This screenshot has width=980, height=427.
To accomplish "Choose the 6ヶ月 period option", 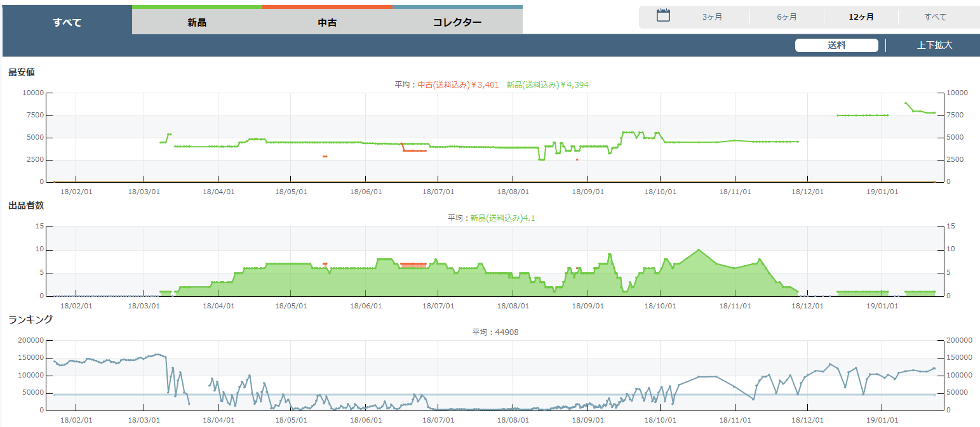I will (786, 17).
